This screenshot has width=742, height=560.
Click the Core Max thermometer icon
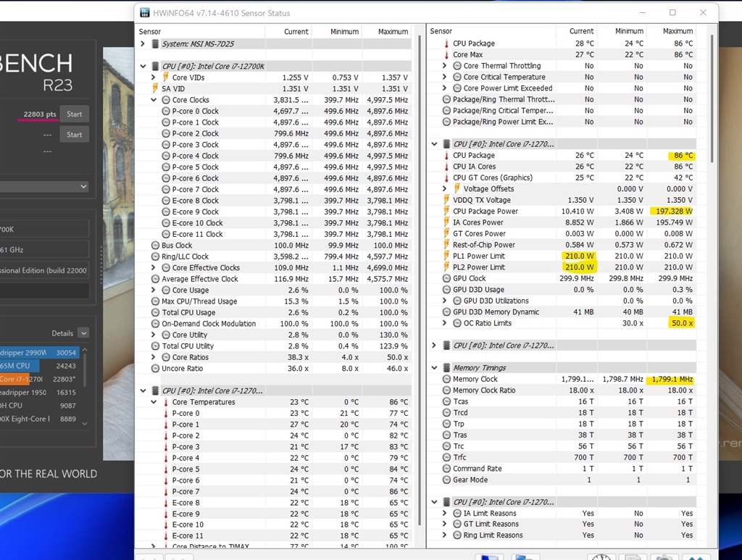[x=446, y=55]
